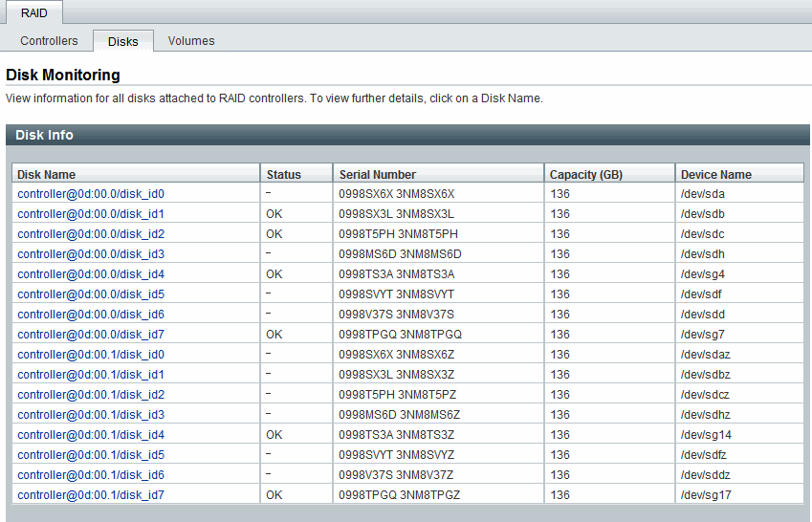
Task: Click device name /dev/sg4
Action: [703, 274]
